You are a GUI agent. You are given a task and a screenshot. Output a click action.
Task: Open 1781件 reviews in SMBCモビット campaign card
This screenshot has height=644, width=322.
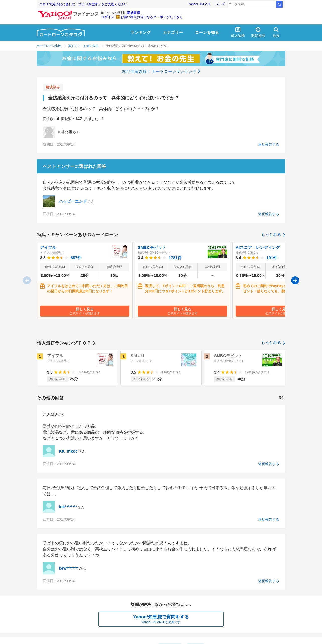click(x=175, y=258)
